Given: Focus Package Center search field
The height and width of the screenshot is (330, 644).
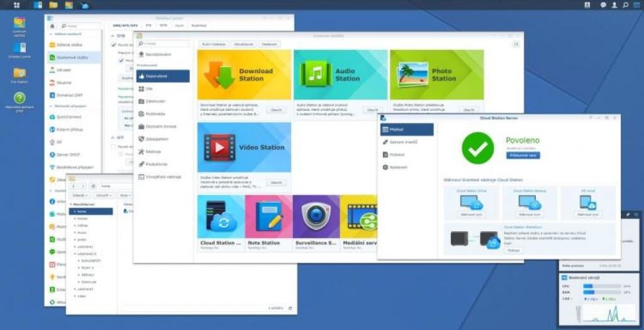Looking at the screenshot, I should [x=164, y=43].
